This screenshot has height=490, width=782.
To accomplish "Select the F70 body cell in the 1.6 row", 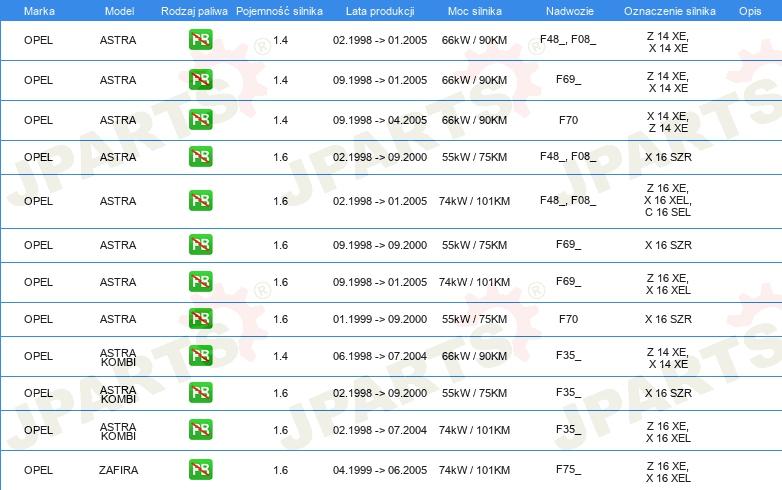I will [x=569, y=319].
